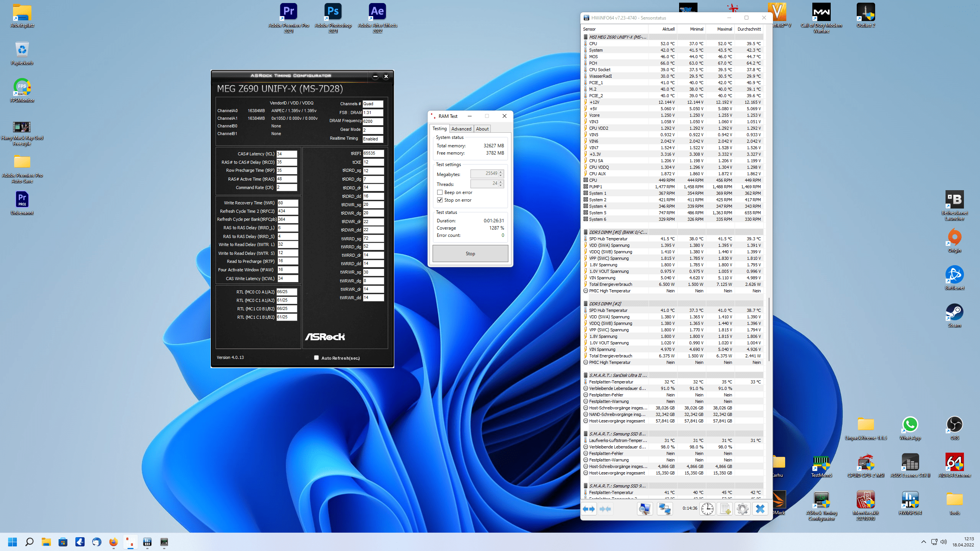Open Adobe Photoshop 2021 desktop icon
Viewport: 980px width, 551px height.
[333, 18]
